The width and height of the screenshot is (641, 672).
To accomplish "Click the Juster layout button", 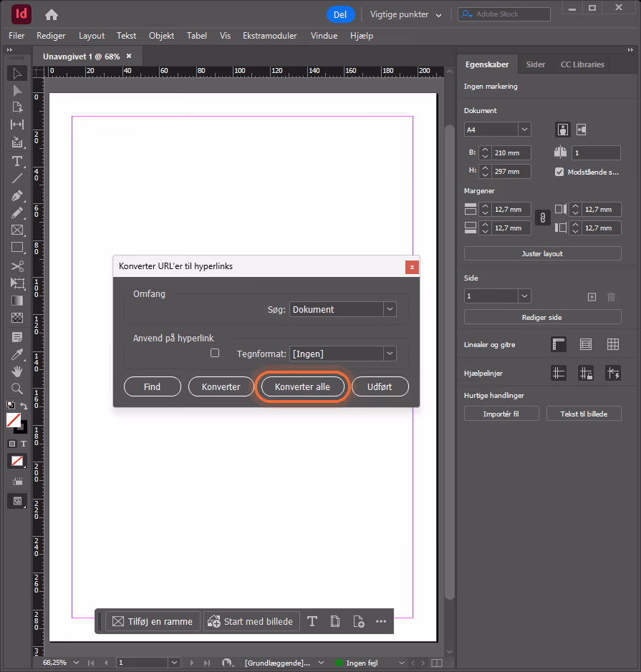I will coord(542,254).
